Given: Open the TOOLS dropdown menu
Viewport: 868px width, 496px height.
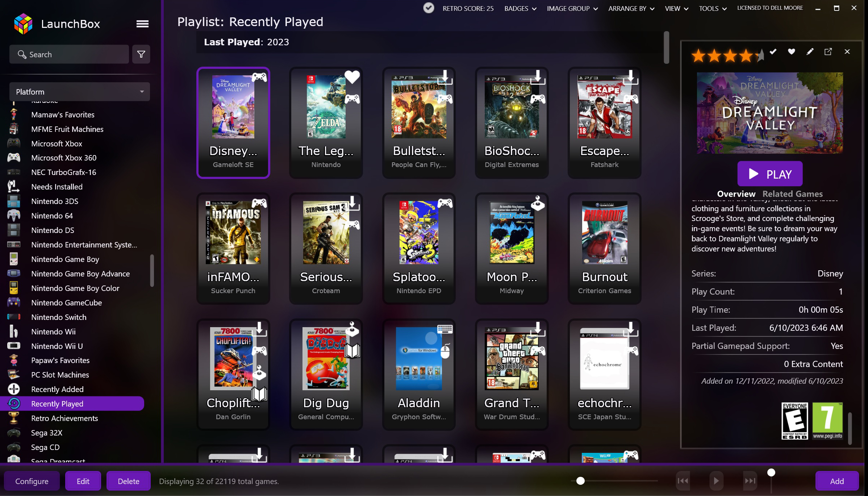Looking at the screenshot, I should point(713,8).
